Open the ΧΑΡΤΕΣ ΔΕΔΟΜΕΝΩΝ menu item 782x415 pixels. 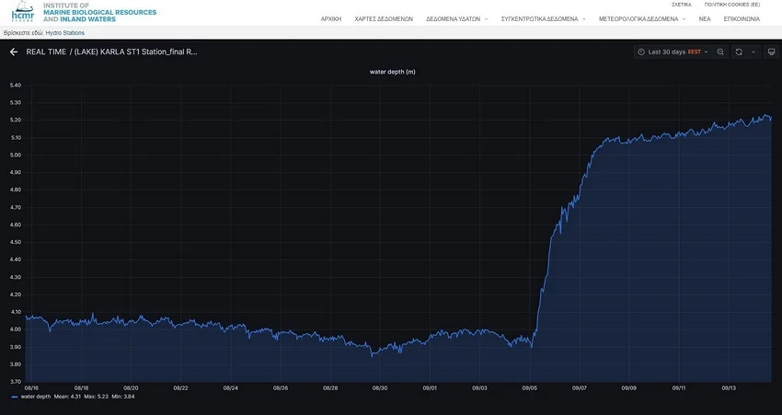[384, 19]
